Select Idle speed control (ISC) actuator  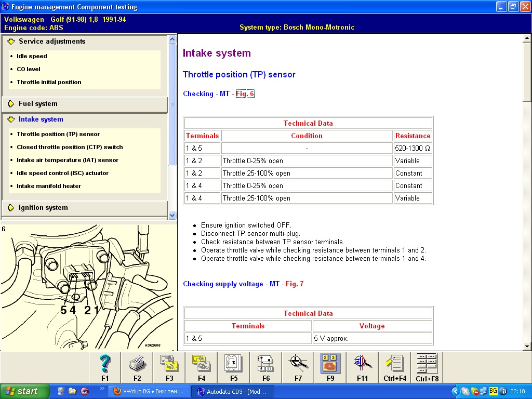coord(62,173)
